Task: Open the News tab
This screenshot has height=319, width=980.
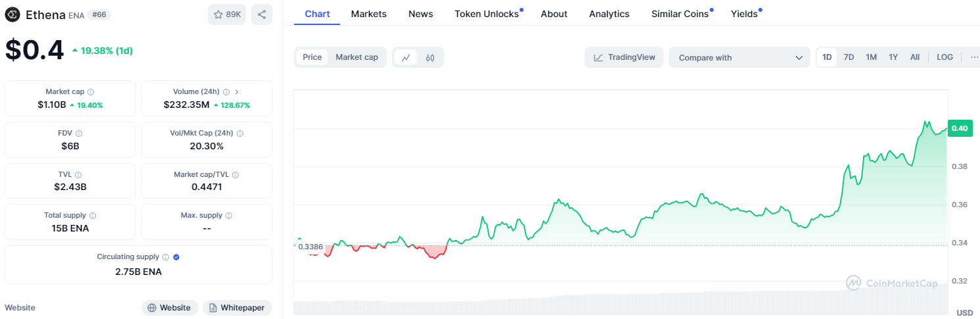Action: tap(421, 14)
